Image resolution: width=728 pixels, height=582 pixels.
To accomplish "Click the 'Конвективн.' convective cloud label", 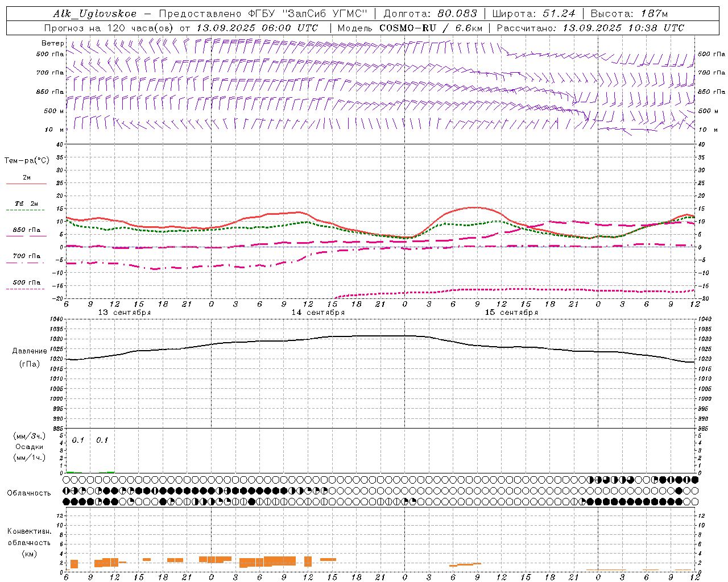I will 29,531.
